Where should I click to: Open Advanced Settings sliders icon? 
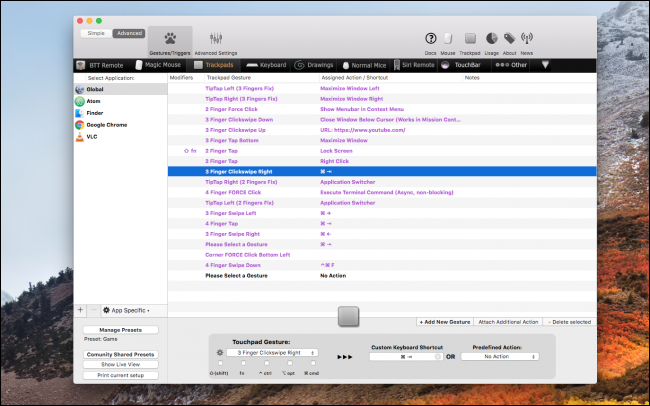pyautogui.click(x=216, y=39)
